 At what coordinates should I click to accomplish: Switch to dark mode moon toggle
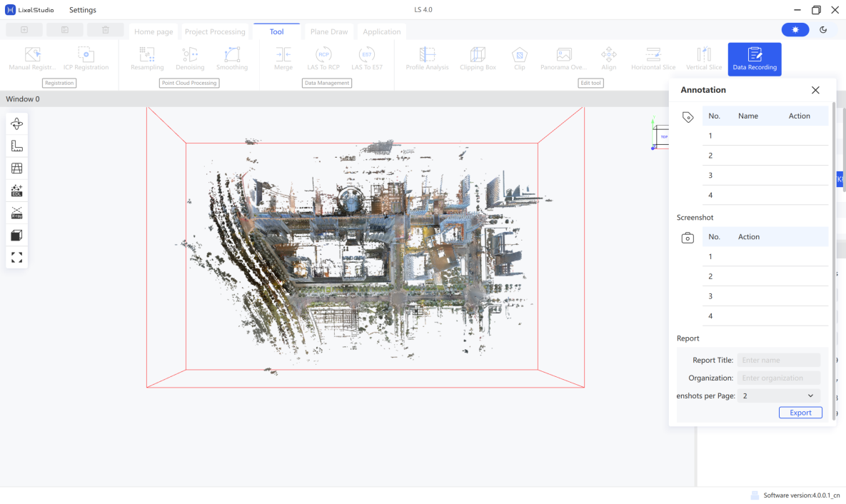click(x=823, y=30)
